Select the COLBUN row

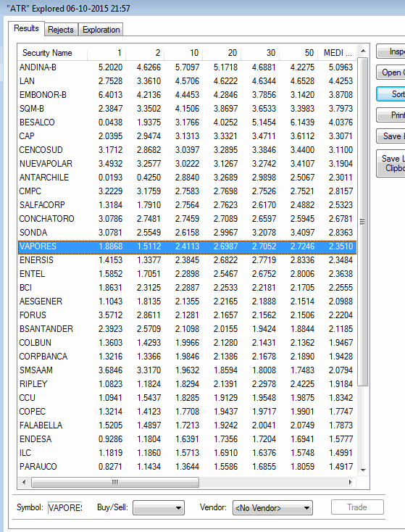click(187, 343)
